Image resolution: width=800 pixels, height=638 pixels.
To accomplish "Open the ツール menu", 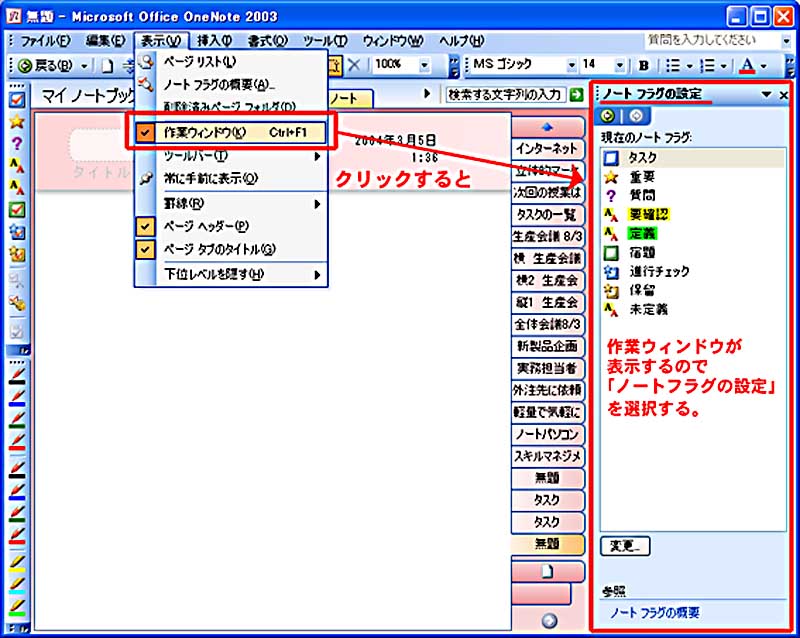I will point(325,40).
